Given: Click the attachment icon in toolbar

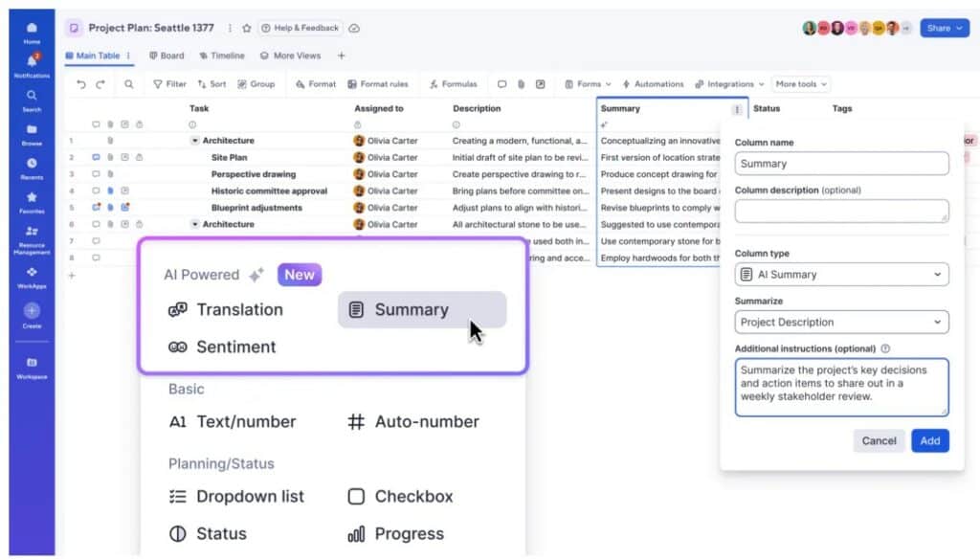Looking at the screenshot, I should [x=522, y=83].
